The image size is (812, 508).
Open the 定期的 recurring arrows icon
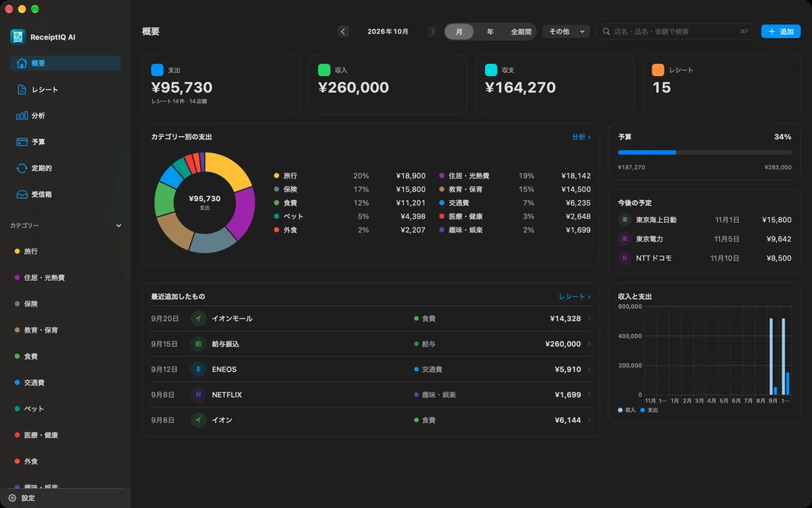pos(21,168)
